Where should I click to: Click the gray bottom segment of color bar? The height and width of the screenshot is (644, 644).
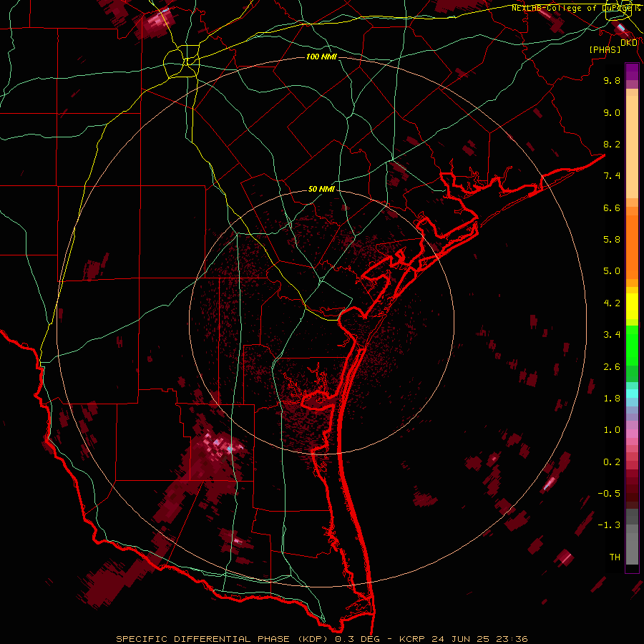point(632,548)
